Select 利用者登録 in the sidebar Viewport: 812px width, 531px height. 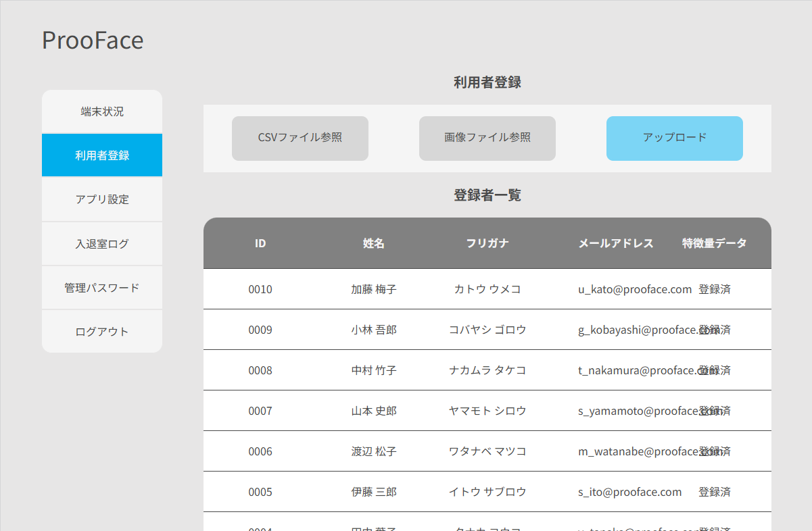tap(102, 155)
